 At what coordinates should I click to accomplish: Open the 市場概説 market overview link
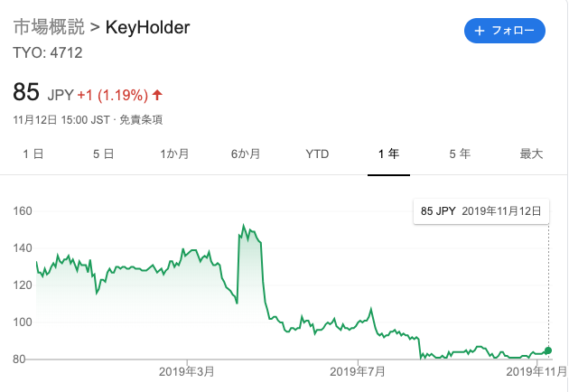tap(49, 27)
